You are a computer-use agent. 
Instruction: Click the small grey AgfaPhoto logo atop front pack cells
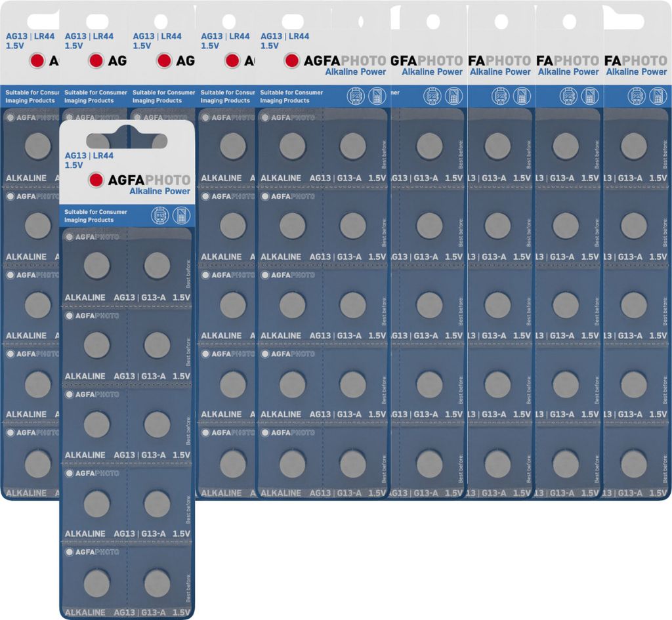click(x=93, y=236)
